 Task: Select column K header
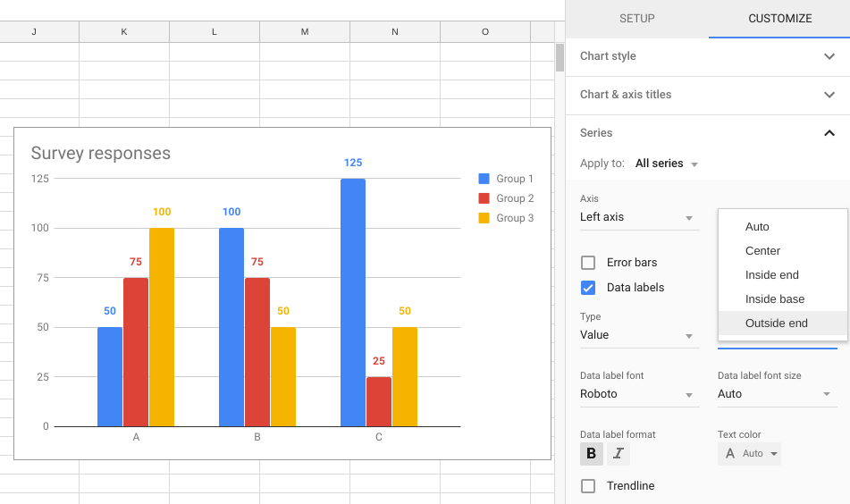124,32
